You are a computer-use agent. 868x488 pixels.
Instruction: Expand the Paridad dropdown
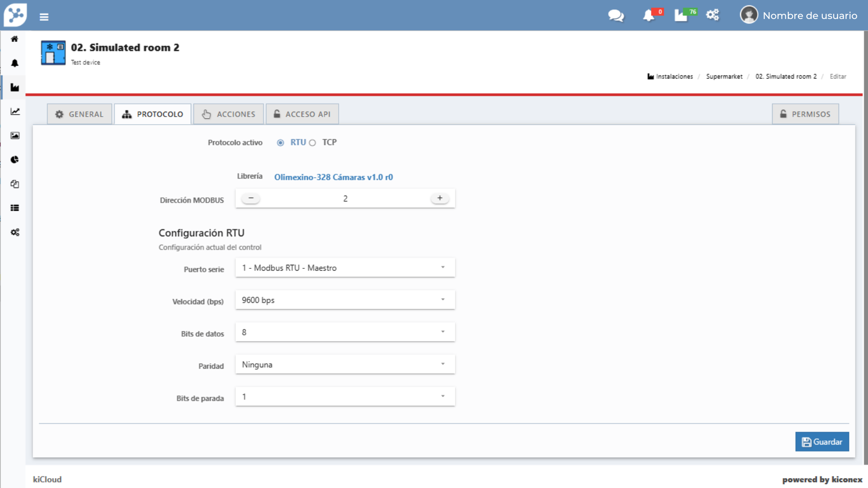[x=345, y=365]
